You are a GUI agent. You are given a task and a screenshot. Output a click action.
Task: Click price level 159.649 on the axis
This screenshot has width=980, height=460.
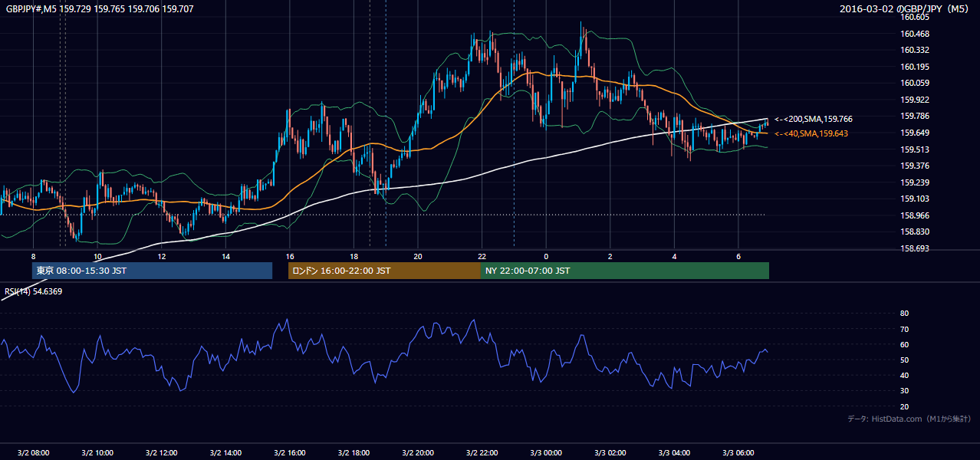[915, 133]
